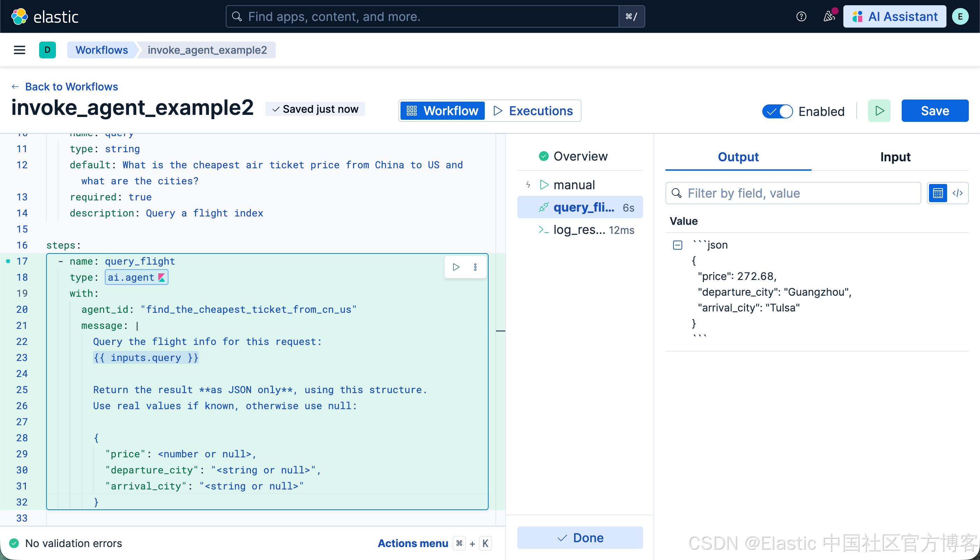Run the workflow with green play icon

point(879,111)
